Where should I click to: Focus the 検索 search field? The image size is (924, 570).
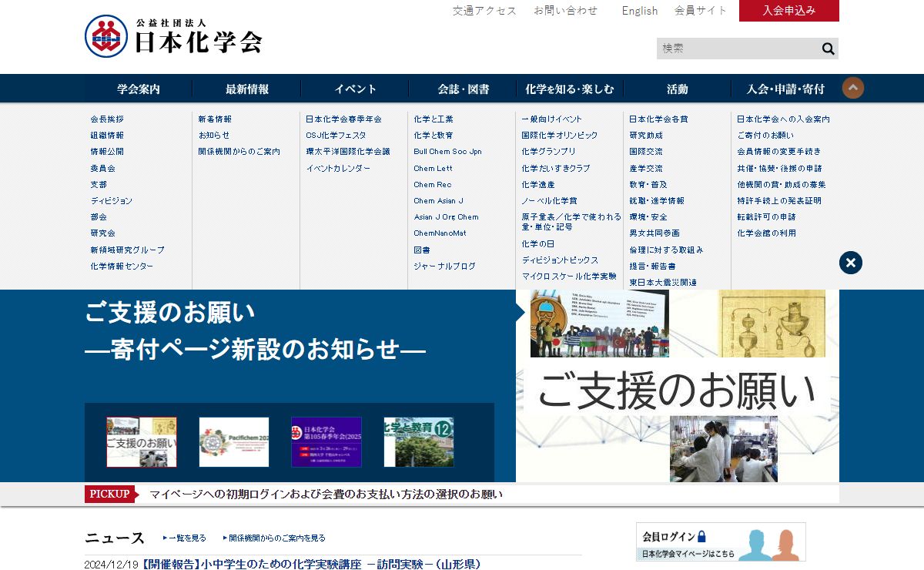pos(737,49)
